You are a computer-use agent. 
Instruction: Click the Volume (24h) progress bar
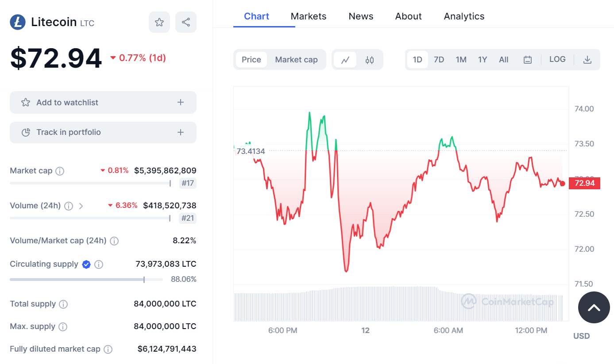tap(90, 218)
